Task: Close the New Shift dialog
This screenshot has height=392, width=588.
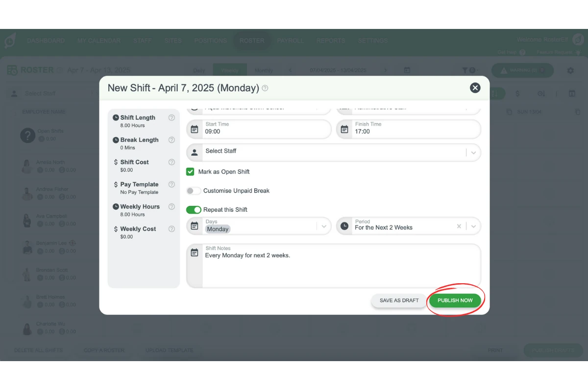Action: click(475, 88)
